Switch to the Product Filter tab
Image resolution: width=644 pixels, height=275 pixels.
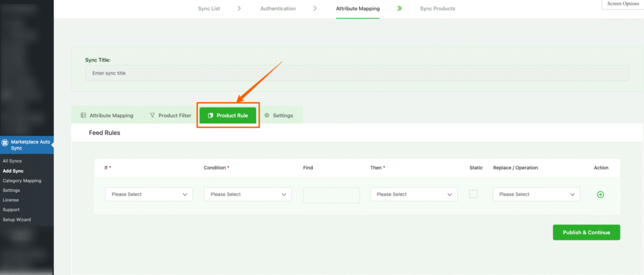click(x=170, y=116)
